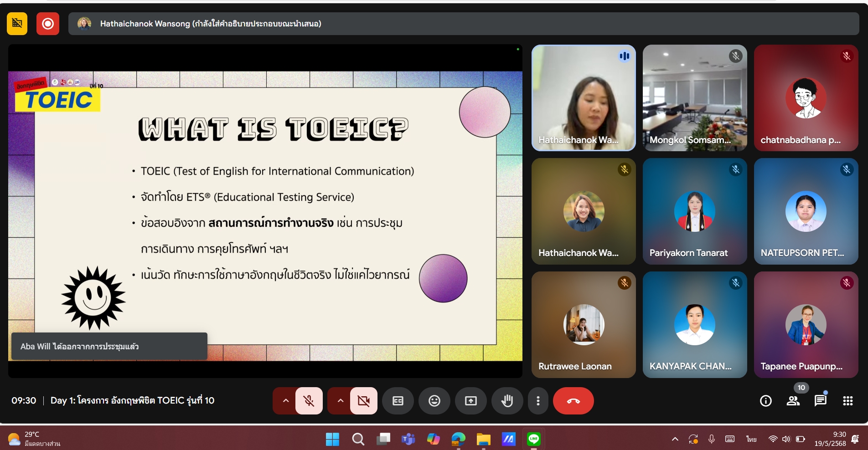Click the muted mic icon on NATEUPSORN's tile
Viewport: 868px width, 450px height.
[x=847, y=169]
